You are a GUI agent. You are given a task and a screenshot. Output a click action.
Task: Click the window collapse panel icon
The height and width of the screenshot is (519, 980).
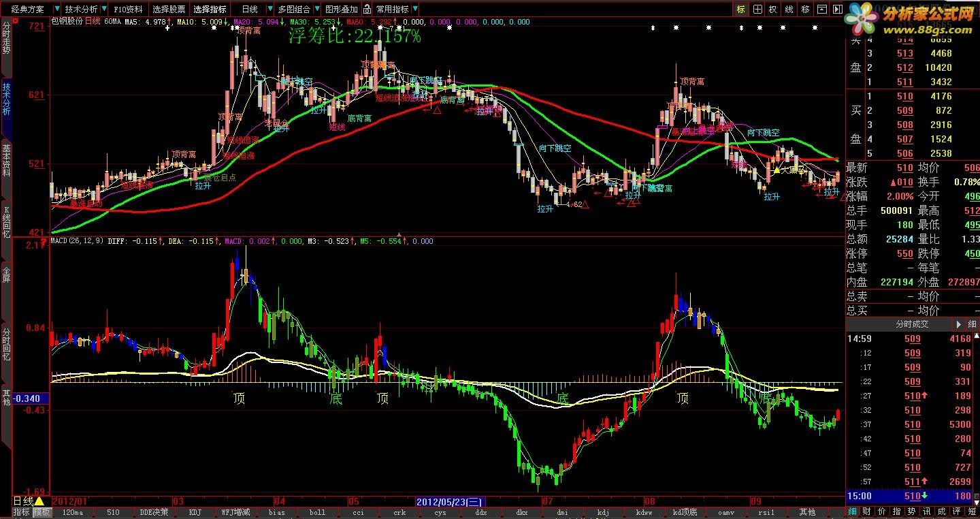(x=822, y=10)
